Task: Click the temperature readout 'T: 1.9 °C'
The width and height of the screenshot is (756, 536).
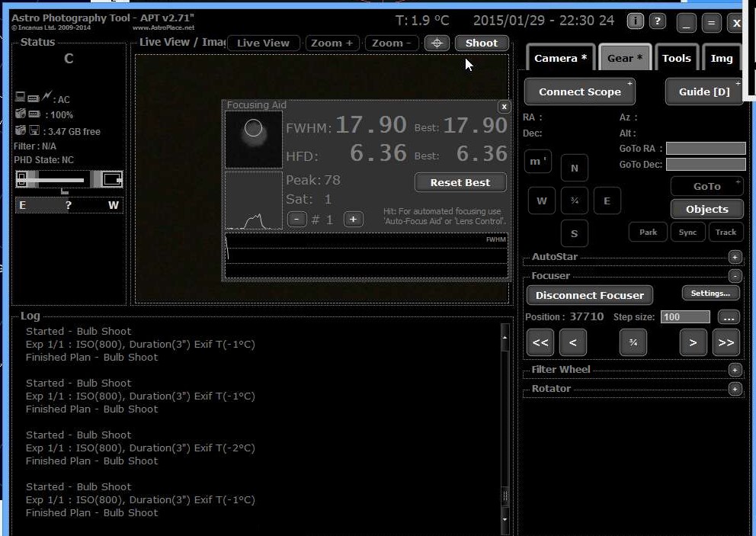Action: [422, 21]
